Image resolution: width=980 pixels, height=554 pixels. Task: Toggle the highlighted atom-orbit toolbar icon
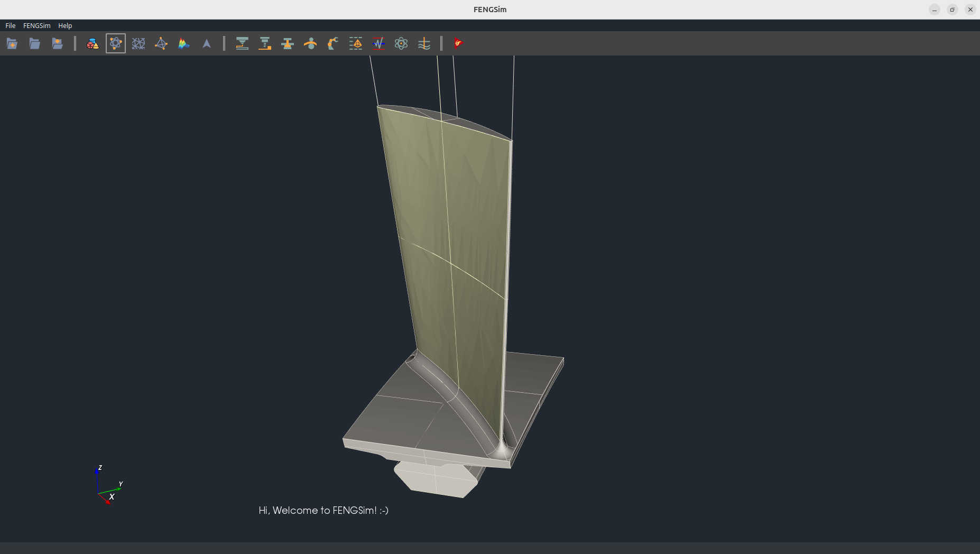115,43
